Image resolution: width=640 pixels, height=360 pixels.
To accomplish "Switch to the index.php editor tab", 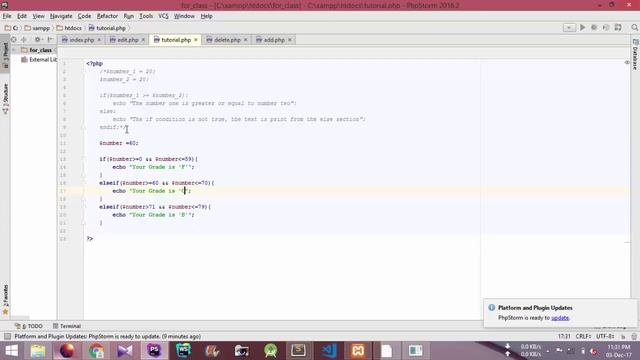I will pyautogui.click(x=82, y=40).
